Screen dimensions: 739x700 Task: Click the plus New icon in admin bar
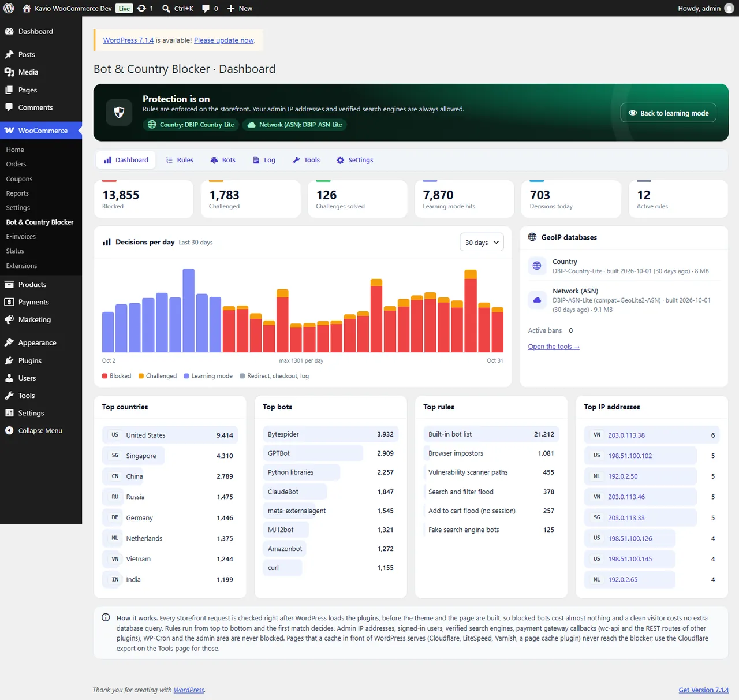(x=231, y=8)
